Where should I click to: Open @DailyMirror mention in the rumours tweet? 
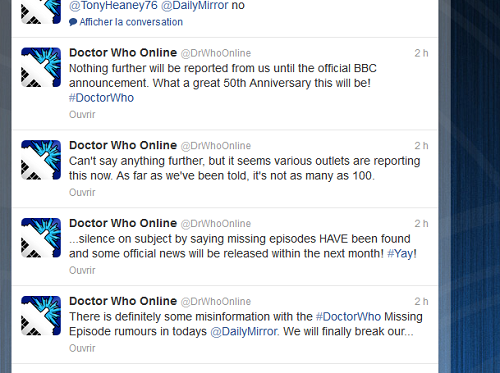click(x=244, y=332)
